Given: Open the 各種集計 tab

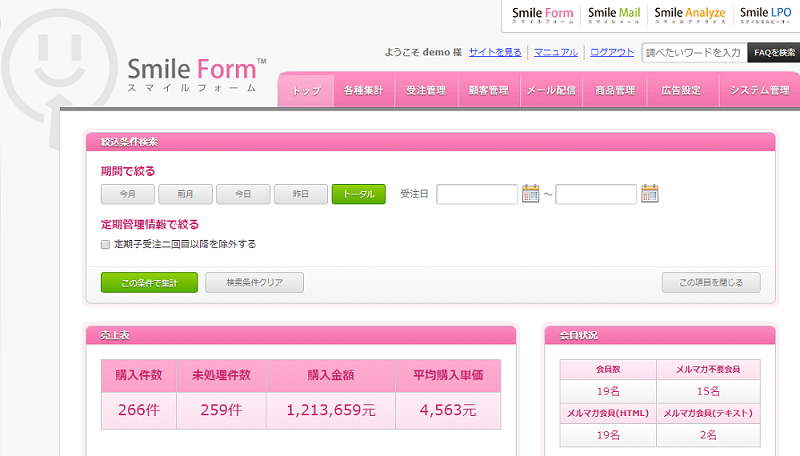Looking at the screenshot, I should tap(364, 91).
